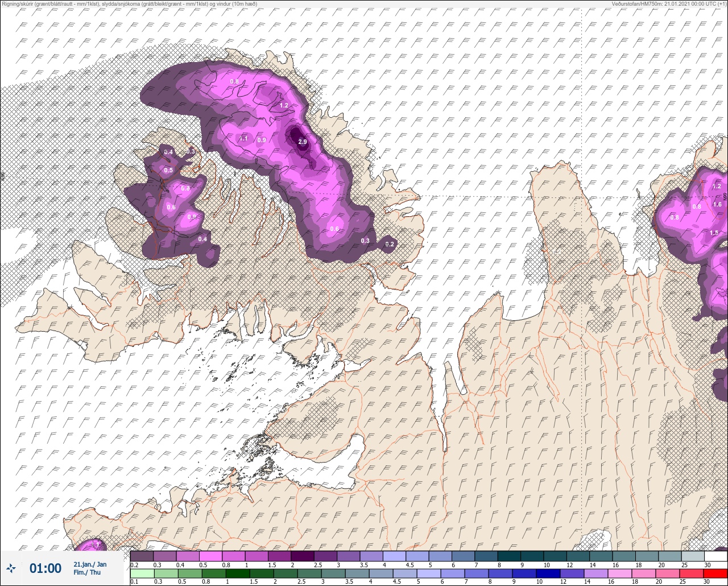Click the 01:00 forecast time label
The width and height of the screenshot is (728, 586).
[x=45, y=568]
